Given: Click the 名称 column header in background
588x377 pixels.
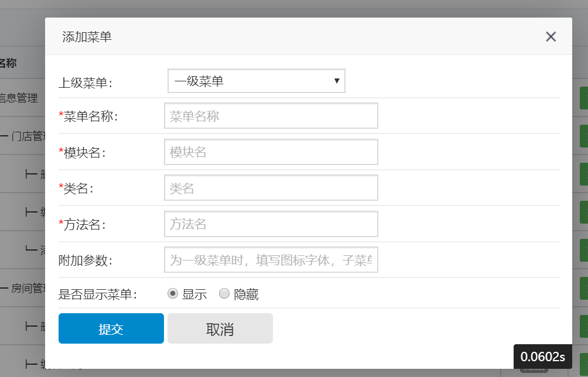Looking at the screenshot, I should tap(8, 63).
